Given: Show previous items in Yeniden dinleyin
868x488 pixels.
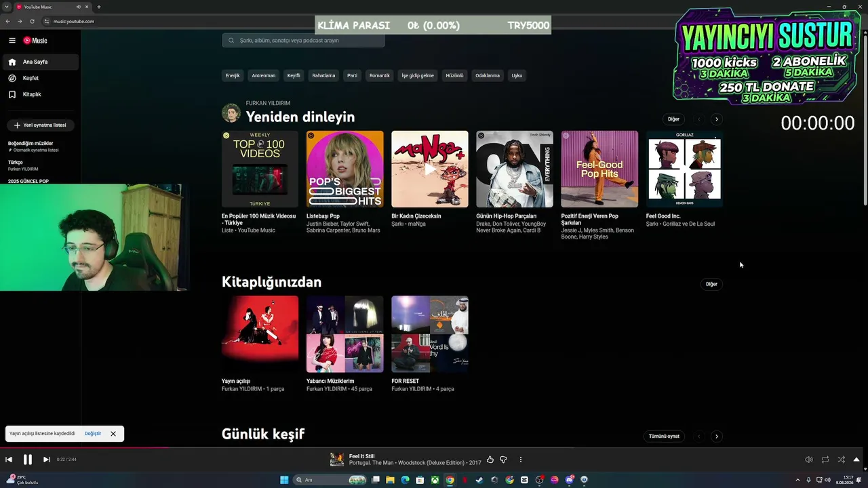Looking at the screenshot, I should click(699, 119).
